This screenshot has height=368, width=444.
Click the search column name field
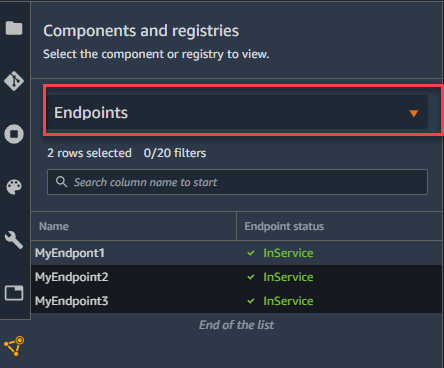237,182
